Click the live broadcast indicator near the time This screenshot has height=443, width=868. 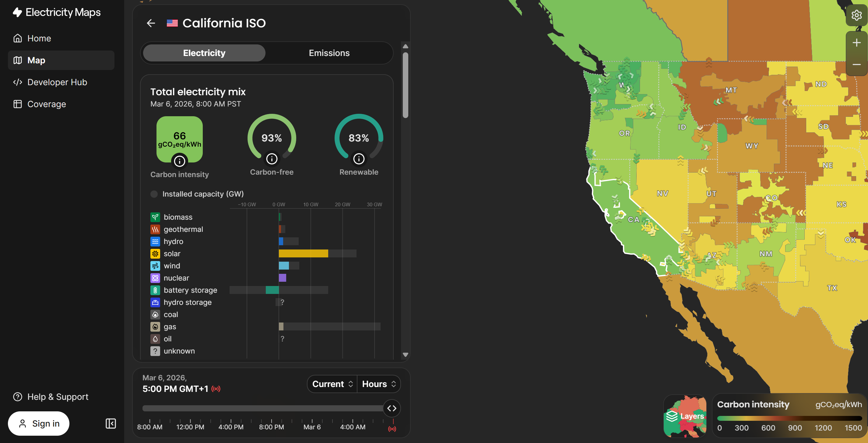pyautogui.click(x=216, y=389)
